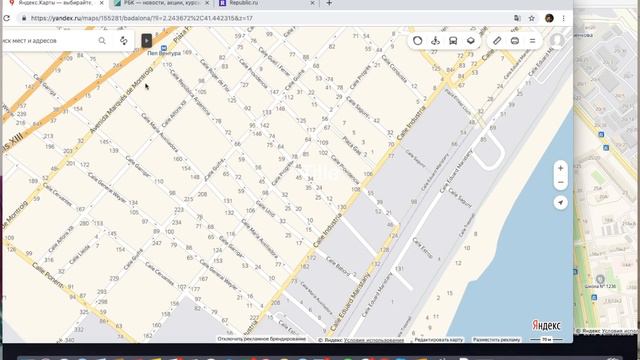Switch to the Яндекс.Карты tab
Image resolution: width=640 pixels, height=360 pixels.
coord(55,3)
